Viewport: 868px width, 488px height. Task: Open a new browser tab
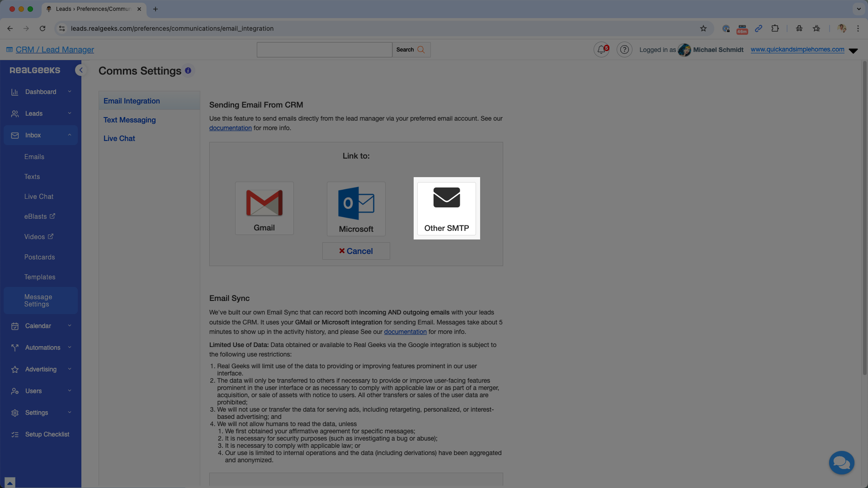coord(156,9)
